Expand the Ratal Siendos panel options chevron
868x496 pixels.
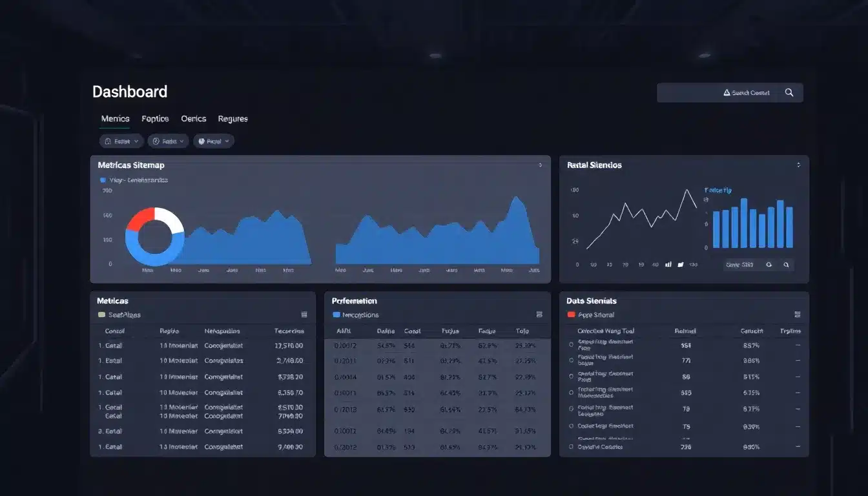[799, 165]
